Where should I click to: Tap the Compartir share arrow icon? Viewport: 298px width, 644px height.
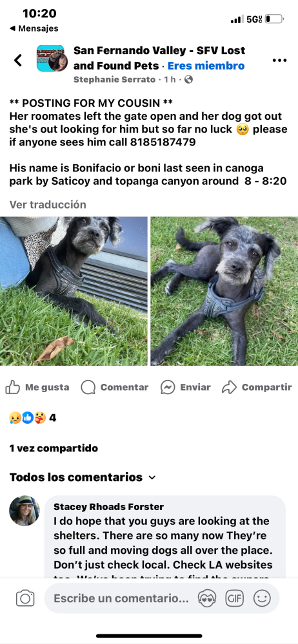point(229,387)
